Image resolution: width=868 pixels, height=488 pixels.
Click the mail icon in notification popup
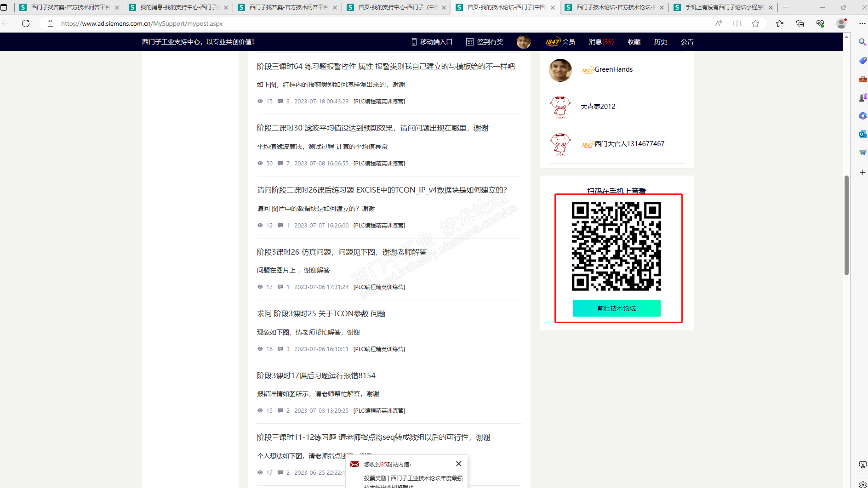click(354, 465)
